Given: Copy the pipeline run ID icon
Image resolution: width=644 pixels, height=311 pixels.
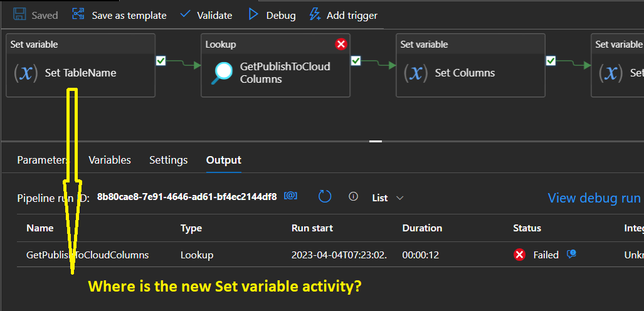Looking at the screenshot, I should 291,196.
